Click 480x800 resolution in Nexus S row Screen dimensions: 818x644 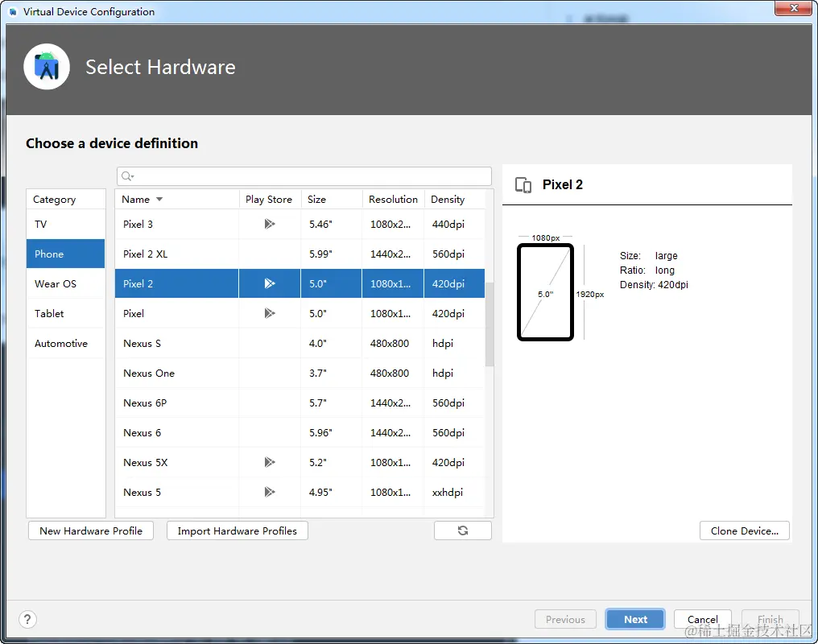[393, 343]
